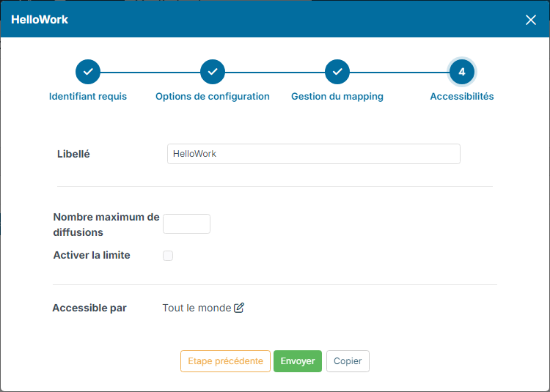Close the HelloWork dialog
This screenshot has height=392, width=550.
[x=531, y=20]
